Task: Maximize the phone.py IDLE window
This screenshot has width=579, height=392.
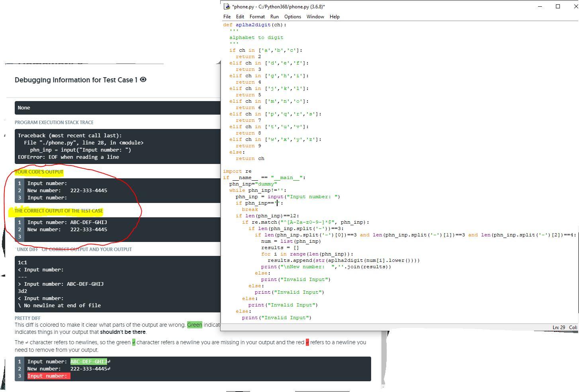Action: pyautogui.click(x=558, y=6)
